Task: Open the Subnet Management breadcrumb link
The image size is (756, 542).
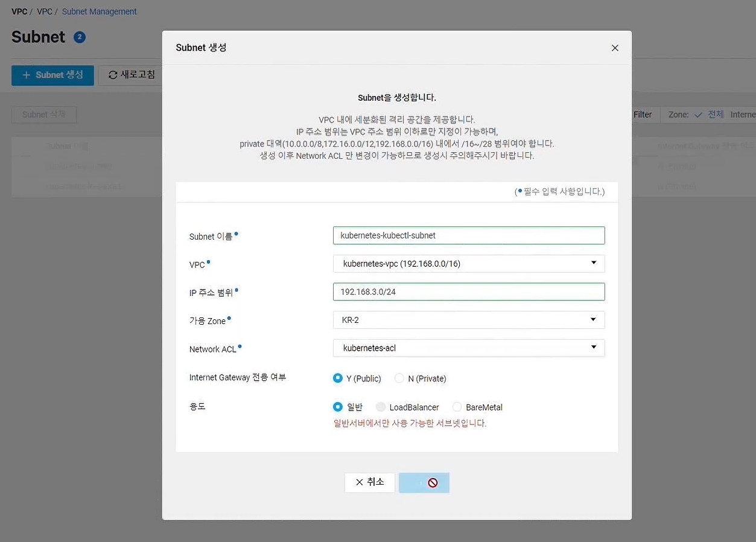Action: coord(100,11)
